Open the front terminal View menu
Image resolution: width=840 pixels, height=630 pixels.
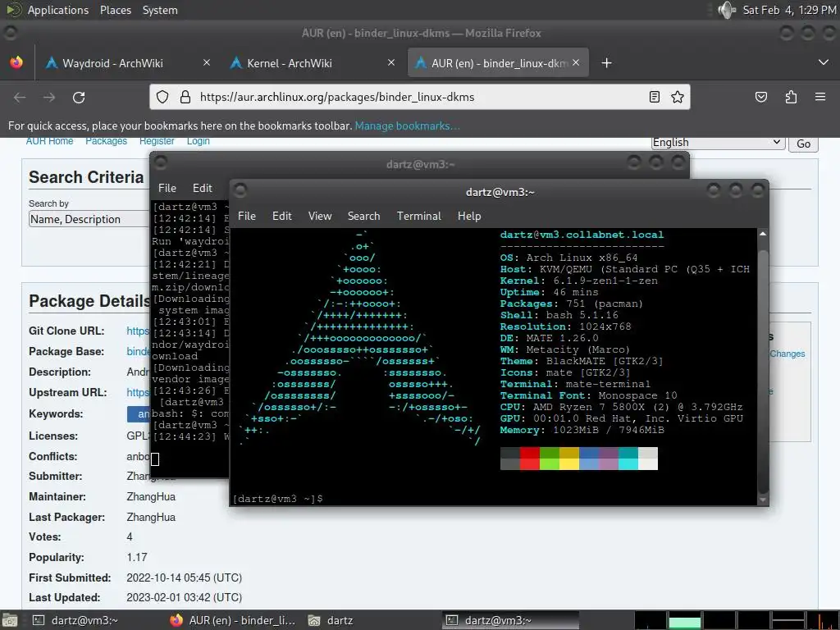coord(320,216)
